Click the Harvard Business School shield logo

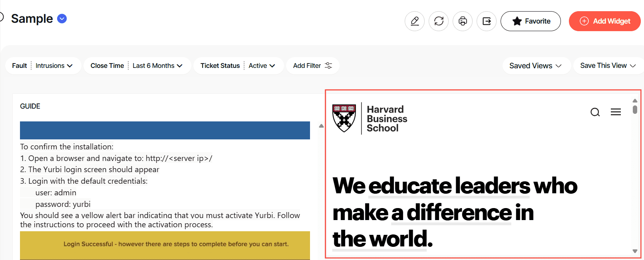(344, 118)
